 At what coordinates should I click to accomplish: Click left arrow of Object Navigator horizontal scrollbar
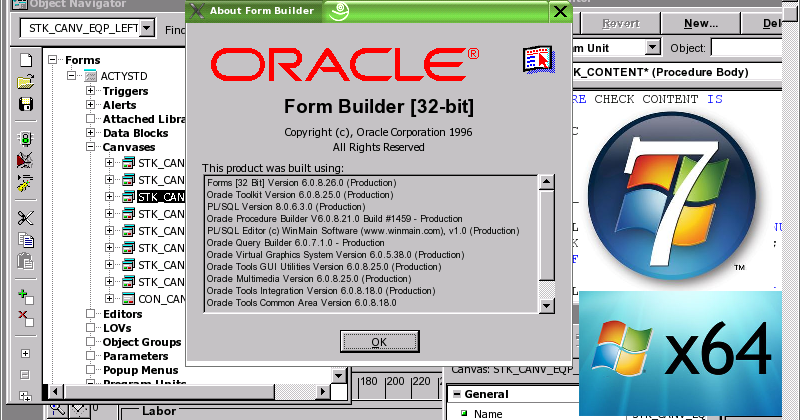[55, 392]
